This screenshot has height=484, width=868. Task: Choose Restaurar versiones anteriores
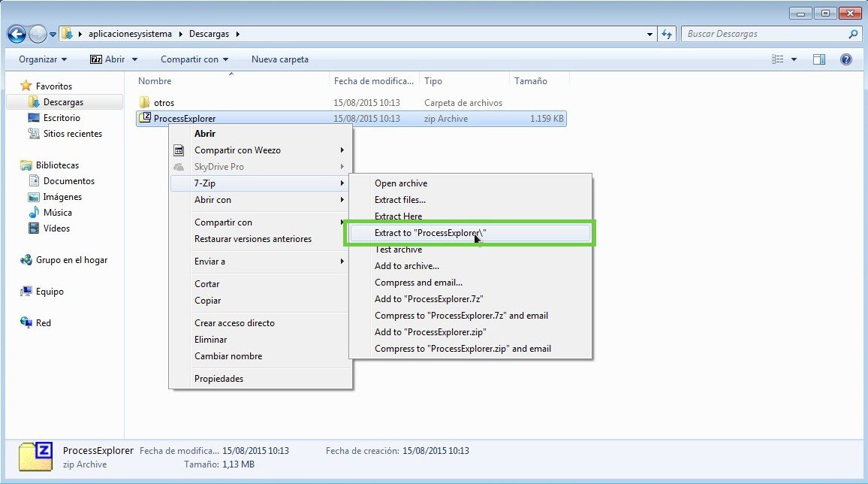pos(252,239)
